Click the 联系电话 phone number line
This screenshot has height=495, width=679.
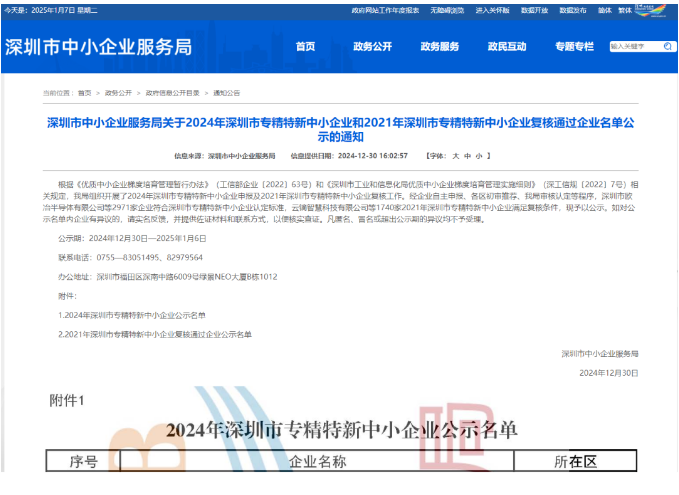coord(130,258)
